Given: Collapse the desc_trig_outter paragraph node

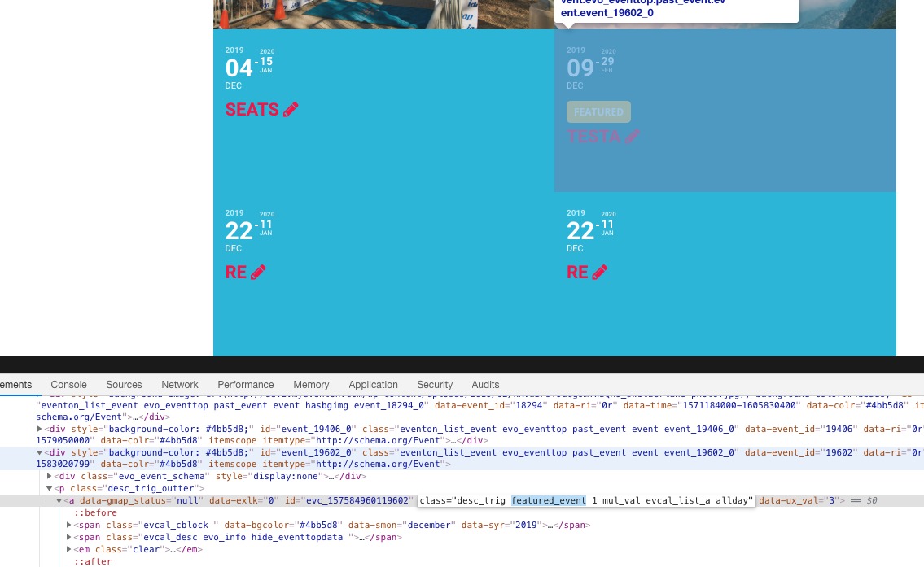Looking at the screenshot, I should pyautogui.click(x=50, y=488).
